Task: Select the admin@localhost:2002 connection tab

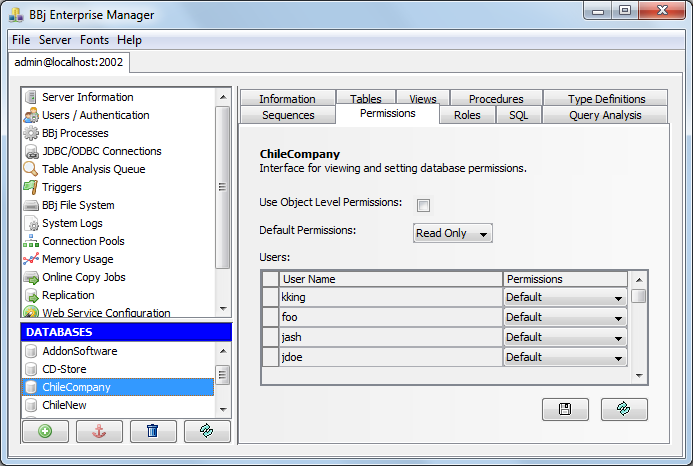Action: coord(69,62)
